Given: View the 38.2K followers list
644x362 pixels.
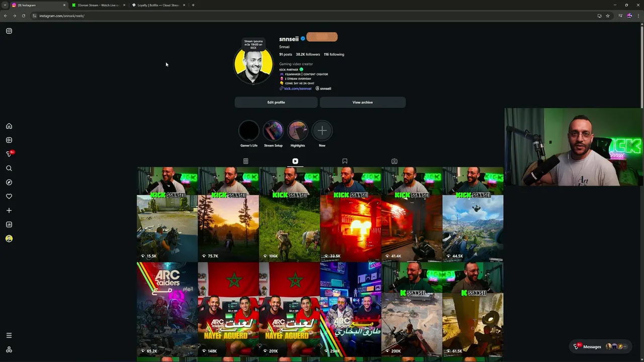Looking at the screenshot, I should [x=308, y=54].
